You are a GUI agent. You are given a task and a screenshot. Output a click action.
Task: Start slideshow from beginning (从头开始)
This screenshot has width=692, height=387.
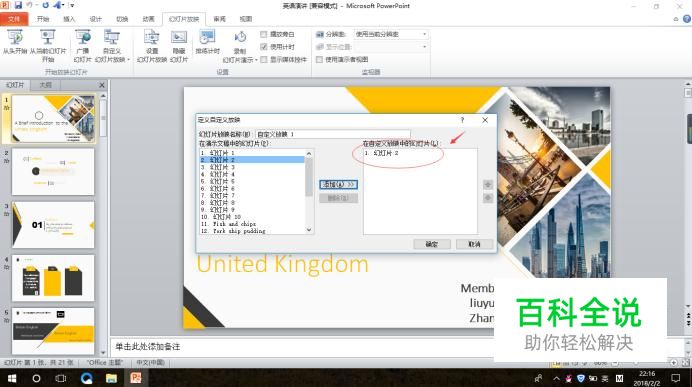coord(15,42)
